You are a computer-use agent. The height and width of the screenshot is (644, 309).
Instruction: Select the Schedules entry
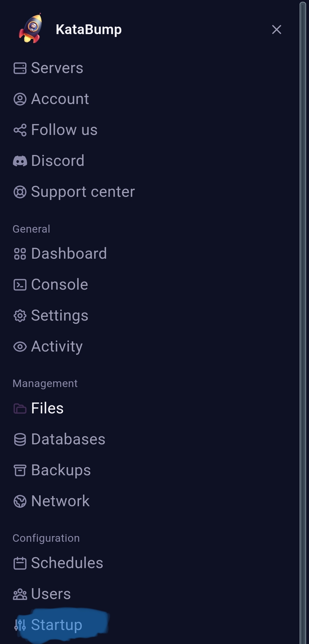[58, 563]
